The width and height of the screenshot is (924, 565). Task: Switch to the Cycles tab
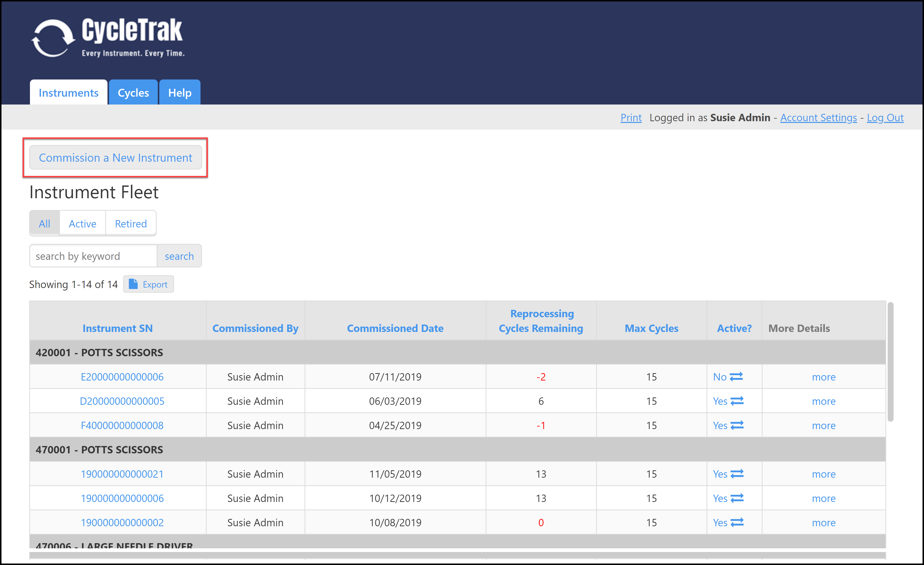133,92
